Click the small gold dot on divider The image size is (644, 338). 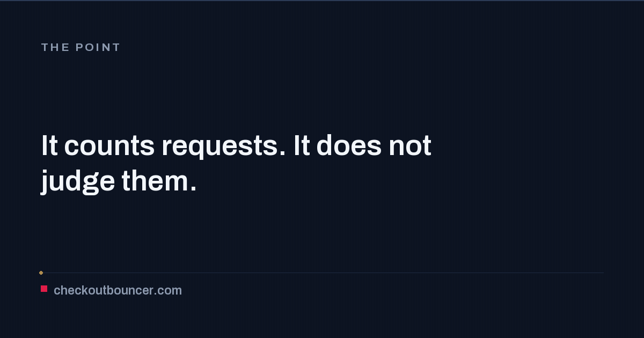click(x=41, y=273)
